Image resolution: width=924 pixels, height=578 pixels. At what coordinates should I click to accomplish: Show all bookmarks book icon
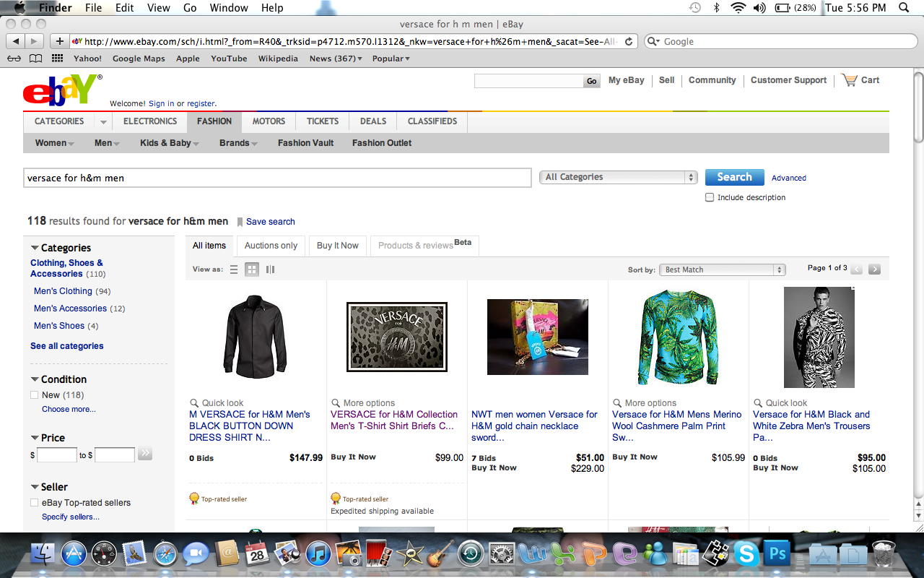(x=35, y=59)
